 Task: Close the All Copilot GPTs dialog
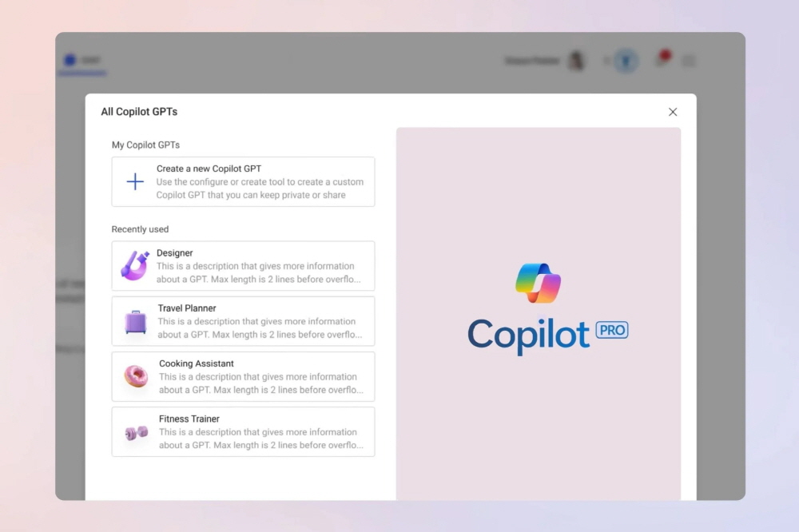tap(673, 112)
